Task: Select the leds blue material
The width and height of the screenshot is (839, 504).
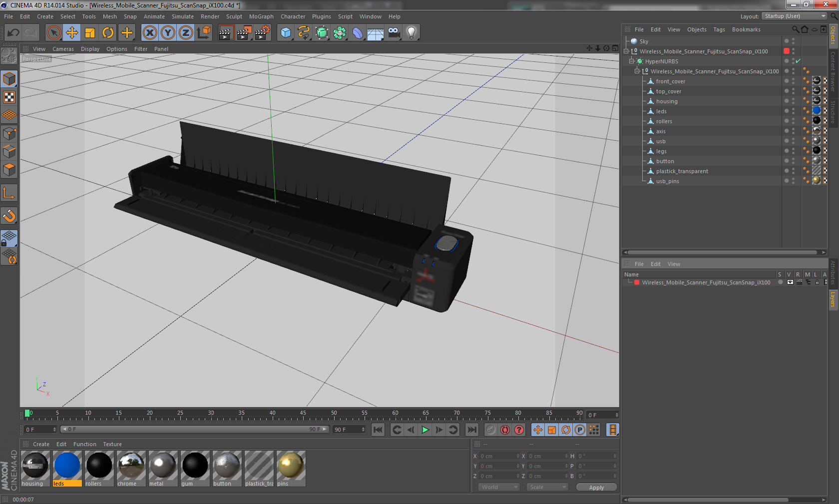Action: pyautogui.click(x=67, y=468)
